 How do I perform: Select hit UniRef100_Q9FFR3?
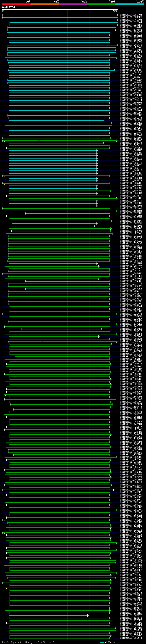(x=131, y=63)
